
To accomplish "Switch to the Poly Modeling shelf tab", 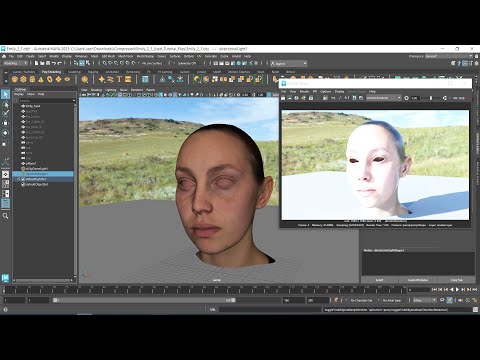I will coord(51,72).
